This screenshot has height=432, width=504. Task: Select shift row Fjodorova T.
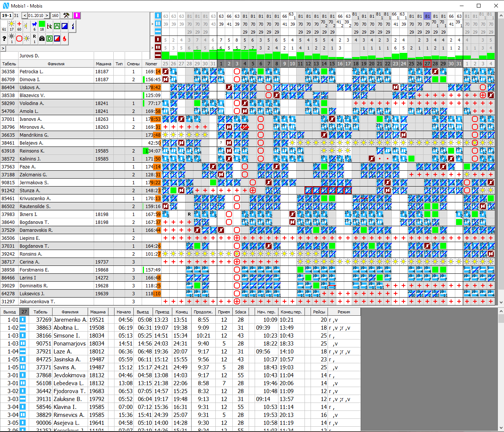180,391
